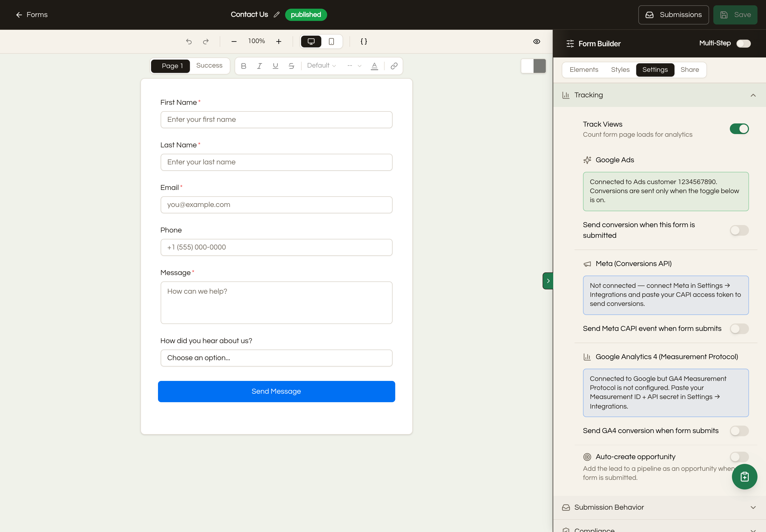
Task: Switch to desktop preview mode
Action: (311, 41)
